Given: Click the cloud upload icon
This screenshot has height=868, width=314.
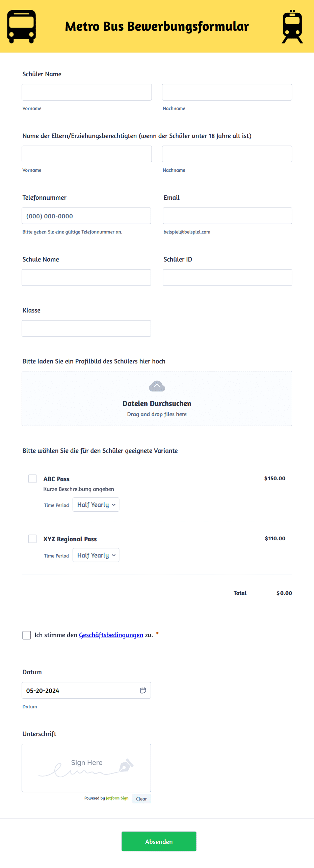Looking at the screenshot, I should click(x=157, y=386).
